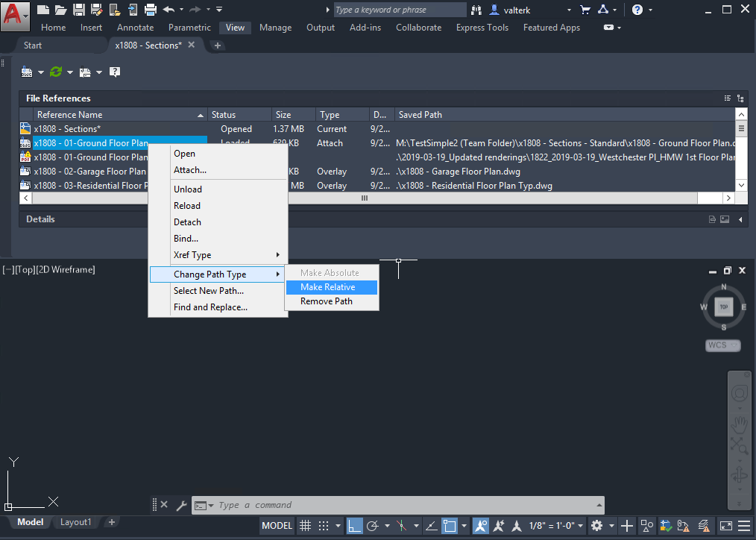
Task: Toggle drawing grid display in status bar
Action: click(x=305, y=526)
